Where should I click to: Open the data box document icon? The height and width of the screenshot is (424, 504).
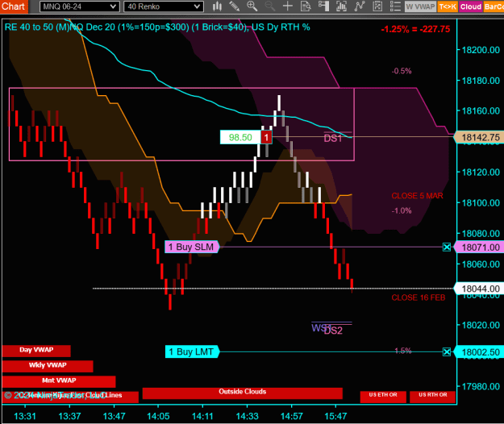pyautogui.click(x=306, y=6)
